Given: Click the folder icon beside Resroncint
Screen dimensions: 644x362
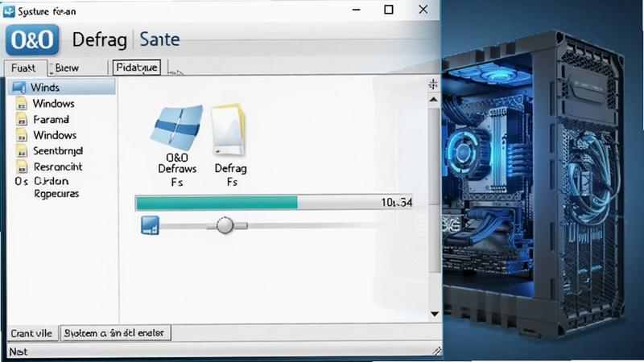Looking at the screenshot, I should click(22, 167).
